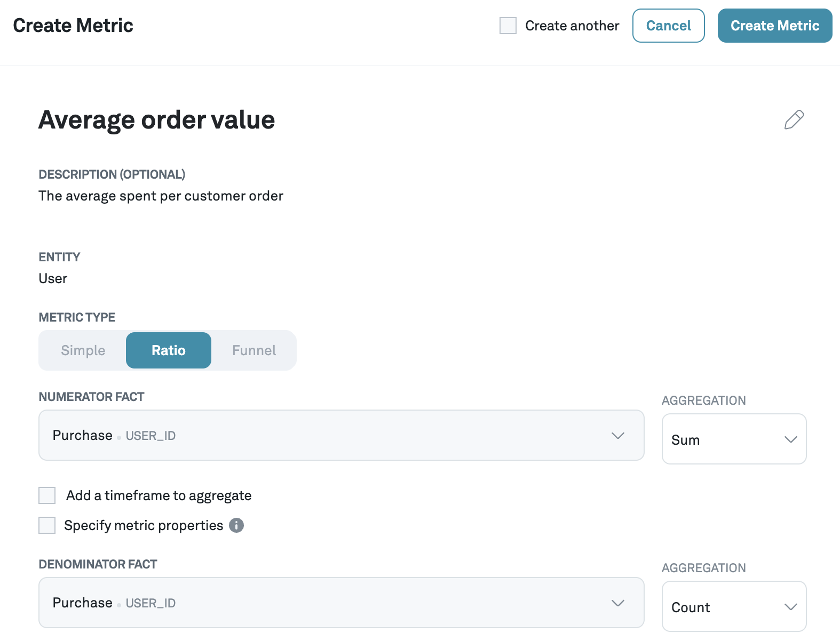The width and height of the screenshot is (840, 641).
Task: Click the chevron arrow next to Sum
Action: [x=790, y=439]
